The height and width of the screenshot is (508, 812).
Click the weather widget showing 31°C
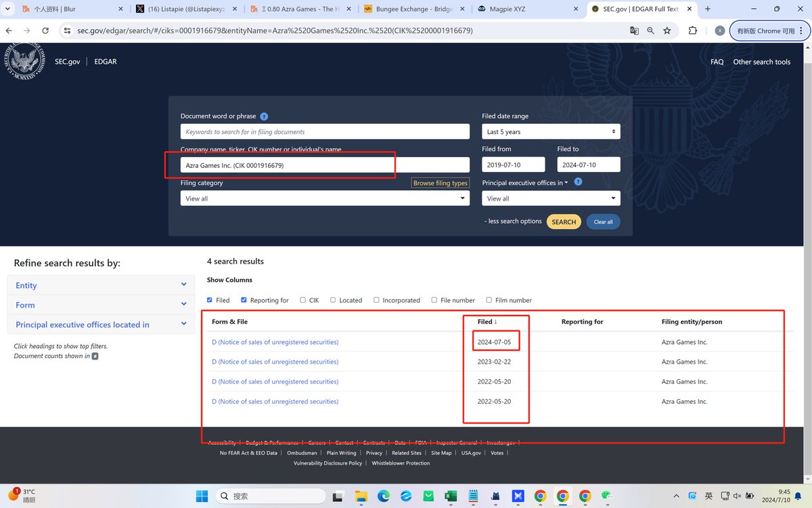tap(22, 495)
